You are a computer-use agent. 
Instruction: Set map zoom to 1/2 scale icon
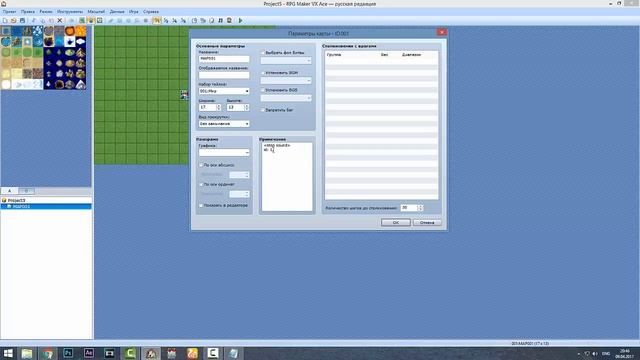pyautogui.click(x=166, y=20)
